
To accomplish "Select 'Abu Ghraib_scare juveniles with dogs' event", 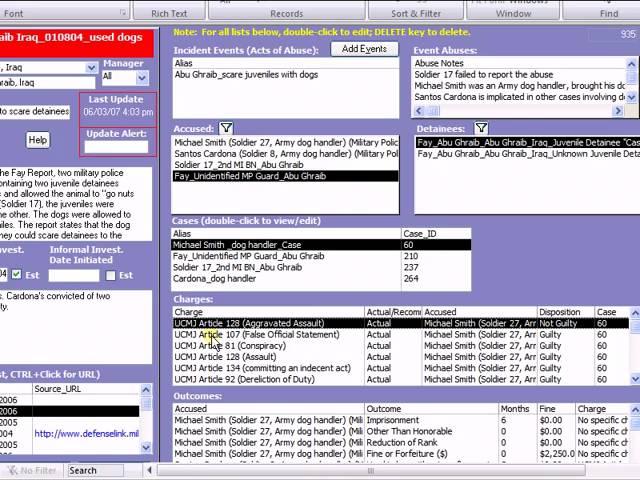I will [285, 75].
